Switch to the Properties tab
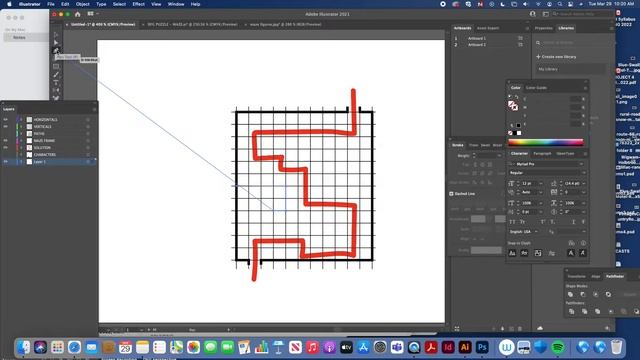Image resolution: width=640 pixels, height=360 pixels. [543, 28]
